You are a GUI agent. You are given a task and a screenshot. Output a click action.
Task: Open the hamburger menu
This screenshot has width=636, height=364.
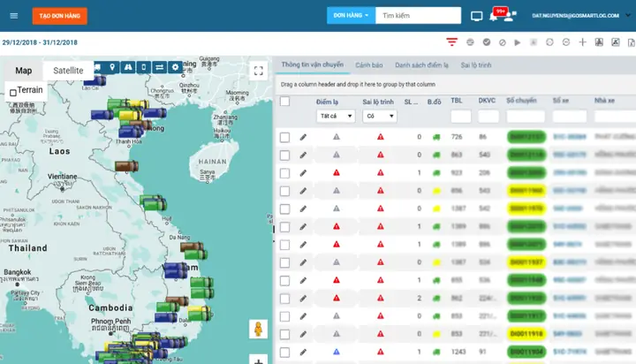tap(12, 16)
